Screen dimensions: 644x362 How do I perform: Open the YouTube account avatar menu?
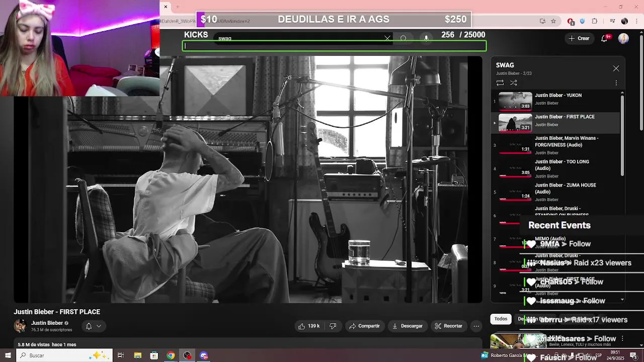[623, 38]
